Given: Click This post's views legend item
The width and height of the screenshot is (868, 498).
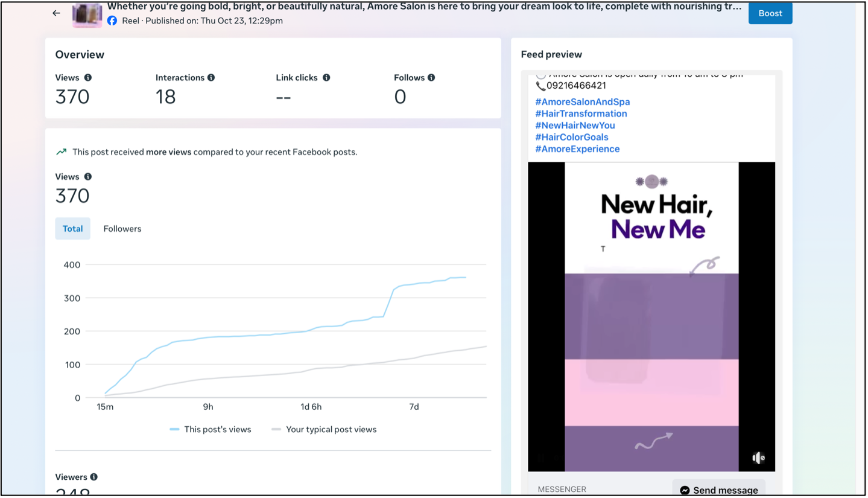Looking at the screenshot, I should 211,430.
